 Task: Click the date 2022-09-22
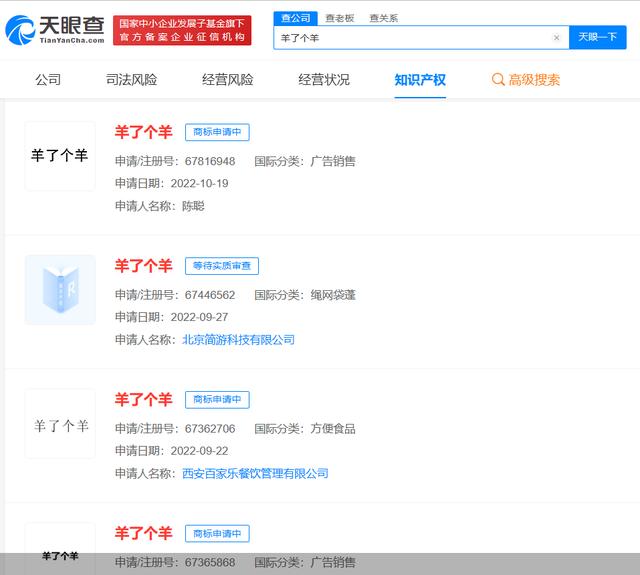point(200,451)
